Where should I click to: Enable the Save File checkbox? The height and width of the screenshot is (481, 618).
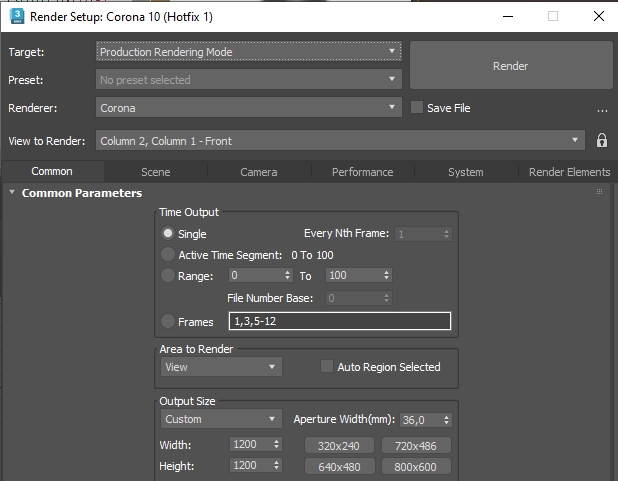point(417,108)
